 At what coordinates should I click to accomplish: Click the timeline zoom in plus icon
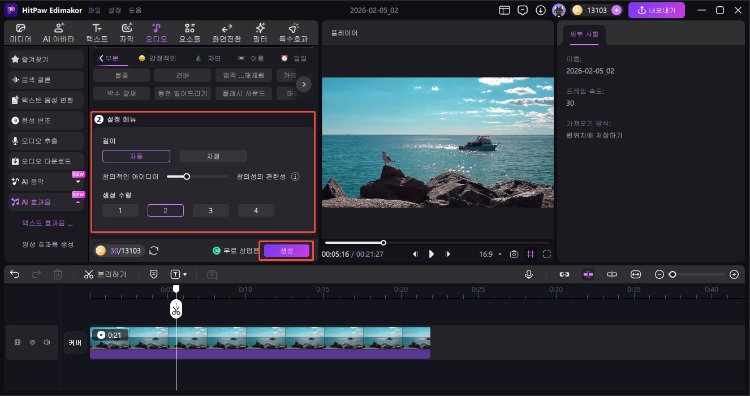[x=734, y=274]
